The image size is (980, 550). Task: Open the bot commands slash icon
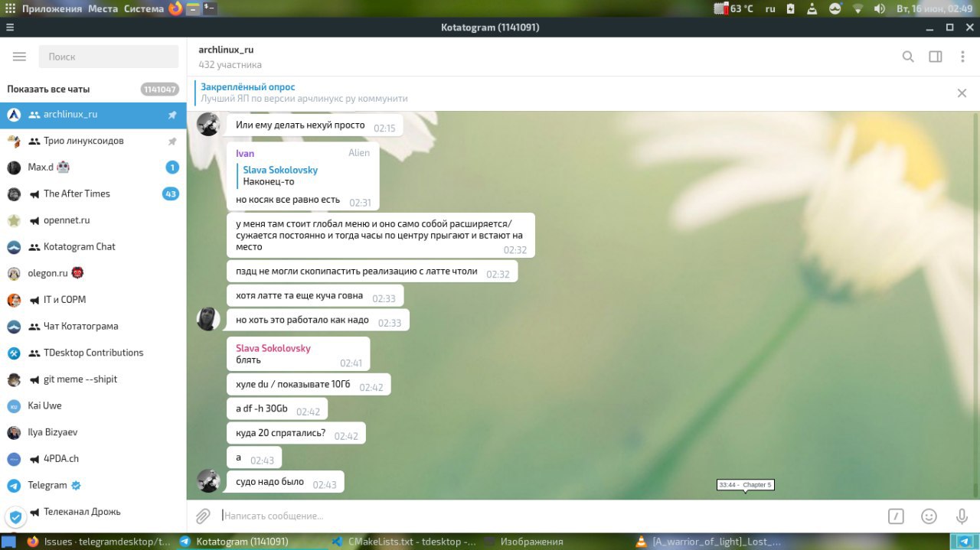tap(896, 516)
